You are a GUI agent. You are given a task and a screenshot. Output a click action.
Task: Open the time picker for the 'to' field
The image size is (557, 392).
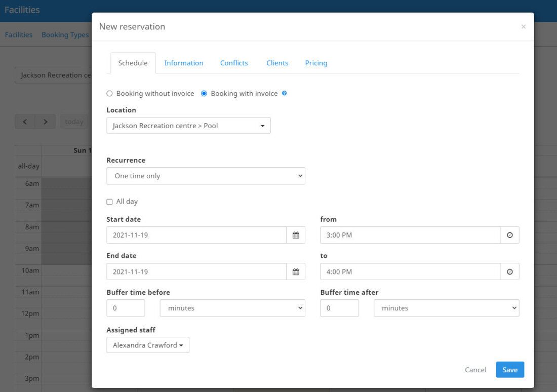point(509,271)
